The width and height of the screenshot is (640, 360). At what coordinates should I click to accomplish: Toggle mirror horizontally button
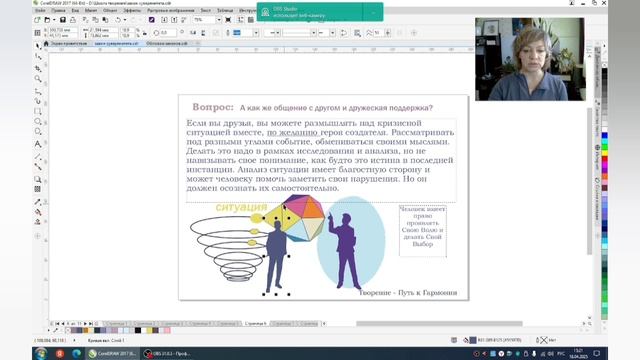coord(193,33)
